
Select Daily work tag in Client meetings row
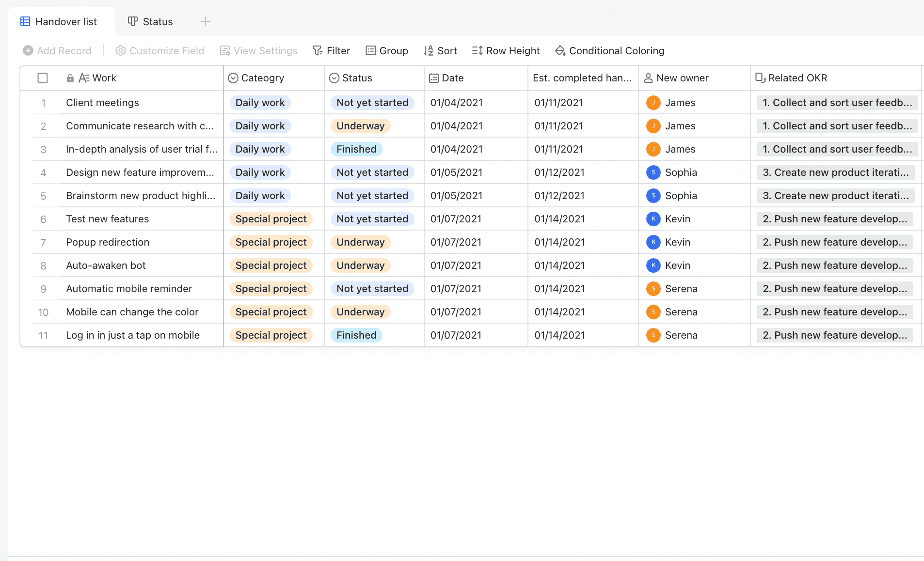[x=260, y=103]
